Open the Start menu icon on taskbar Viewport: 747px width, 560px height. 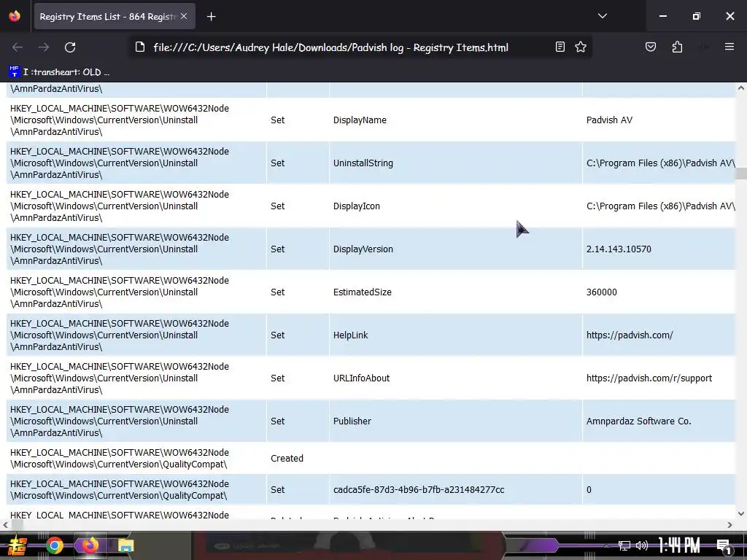16,545
